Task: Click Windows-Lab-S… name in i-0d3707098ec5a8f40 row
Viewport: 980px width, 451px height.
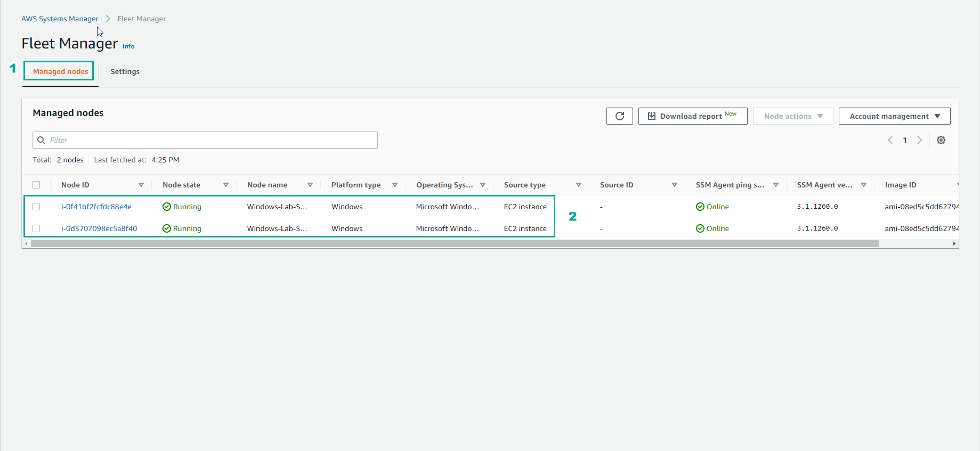Action: [277, 228]
